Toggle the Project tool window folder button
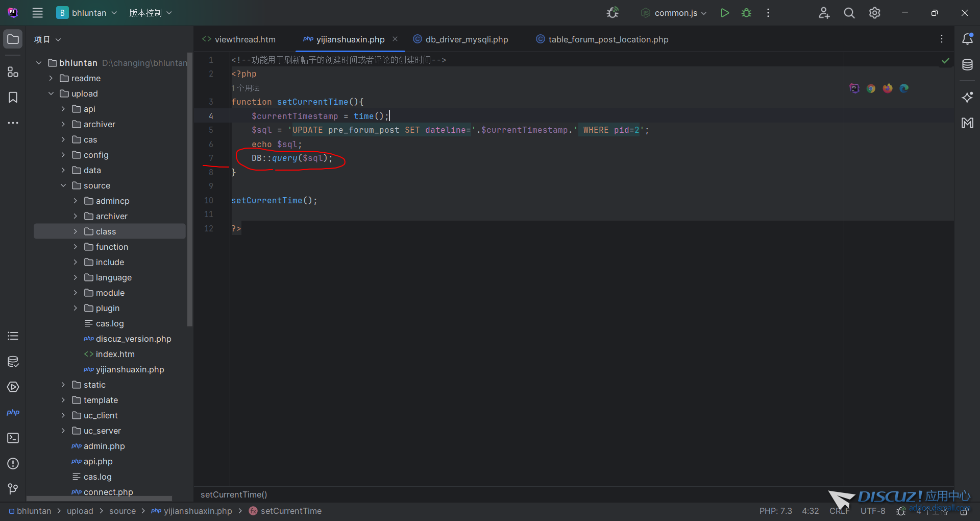This screenshot has height=521, width=980. click(x=13, y=39)
